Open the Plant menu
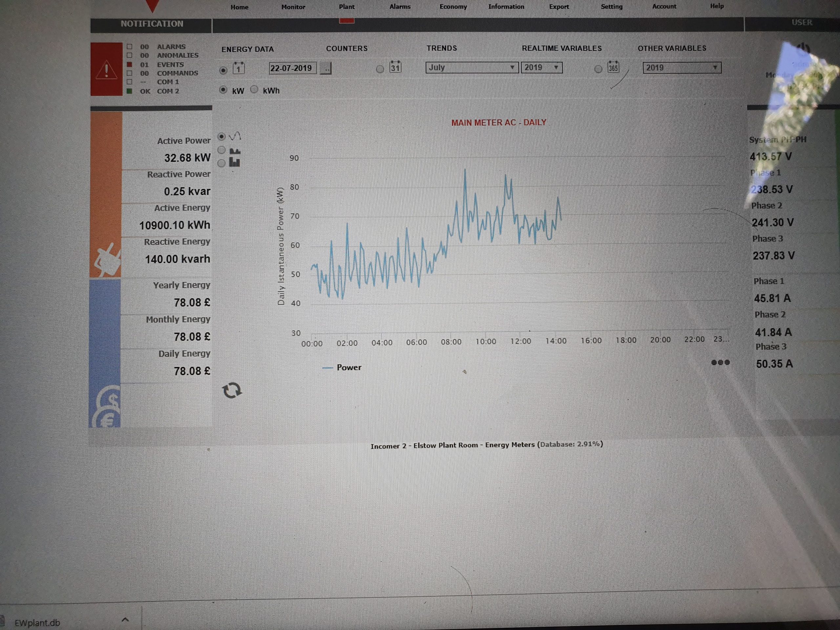840x630 pixels. pos(347,7)
